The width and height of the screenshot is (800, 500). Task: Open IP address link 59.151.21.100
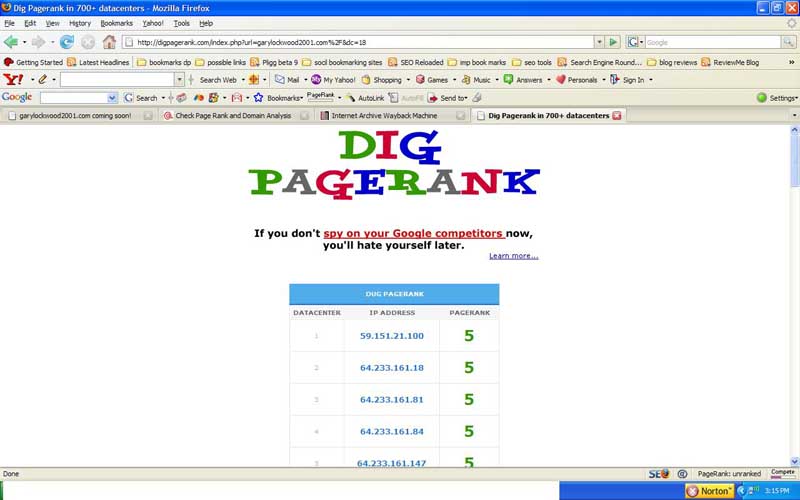coord(392,336)
